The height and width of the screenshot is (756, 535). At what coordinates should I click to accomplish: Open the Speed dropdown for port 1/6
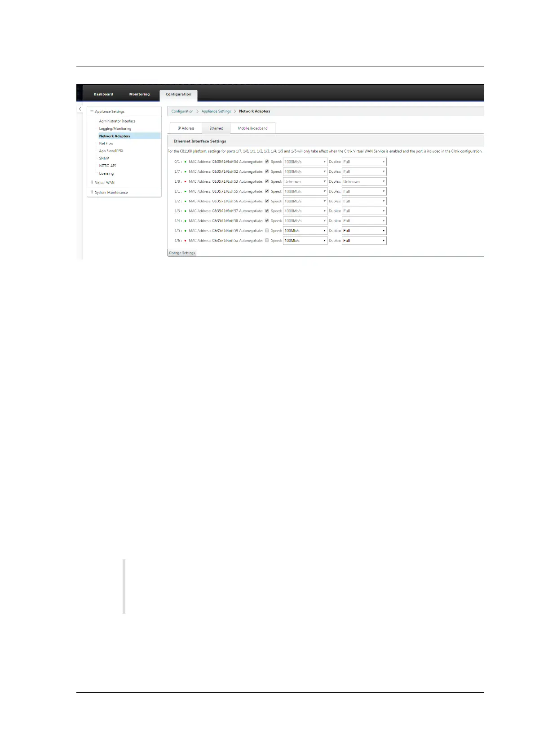point(305,241)
